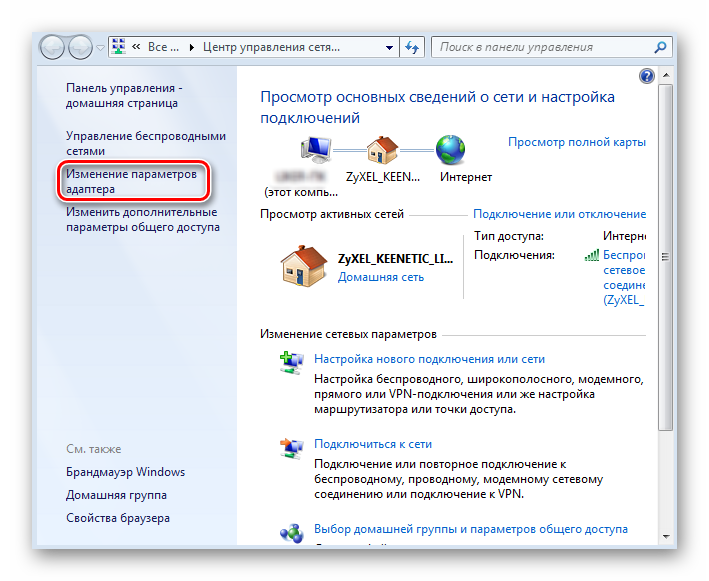Open "Брандмауэр Windows" link
This screenshot has height=581, width=709.
pyautogui.click(x=125, y=472)
